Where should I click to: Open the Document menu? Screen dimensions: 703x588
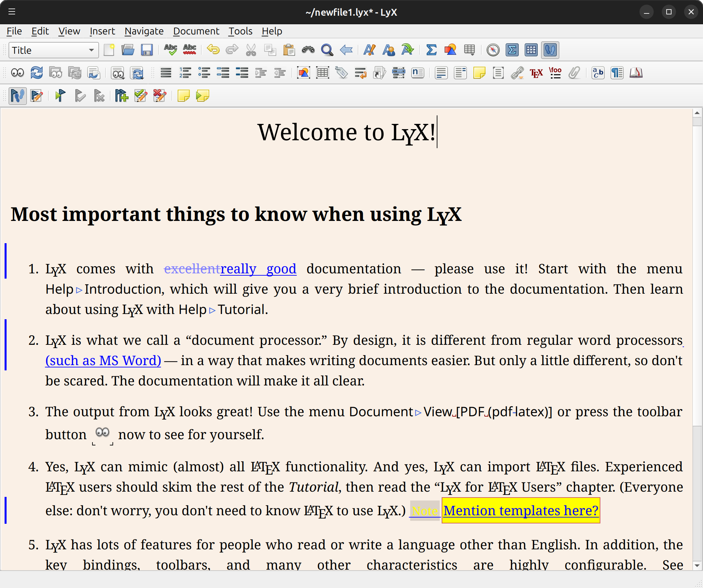point(196,31)
